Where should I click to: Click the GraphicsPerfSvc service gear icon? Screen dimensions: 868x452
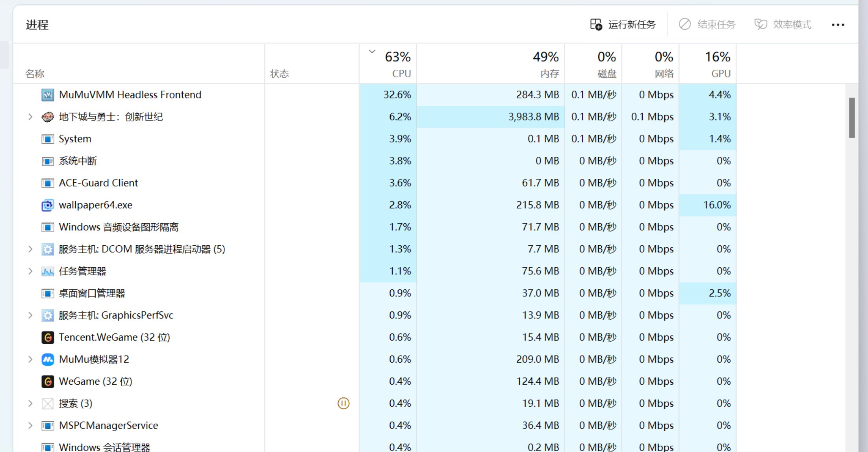coord(48,315)
